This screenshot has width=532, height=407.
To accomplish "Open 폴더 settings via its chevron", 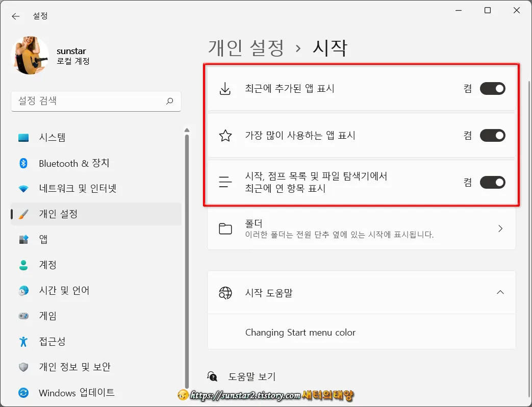I will pos(500,228).
